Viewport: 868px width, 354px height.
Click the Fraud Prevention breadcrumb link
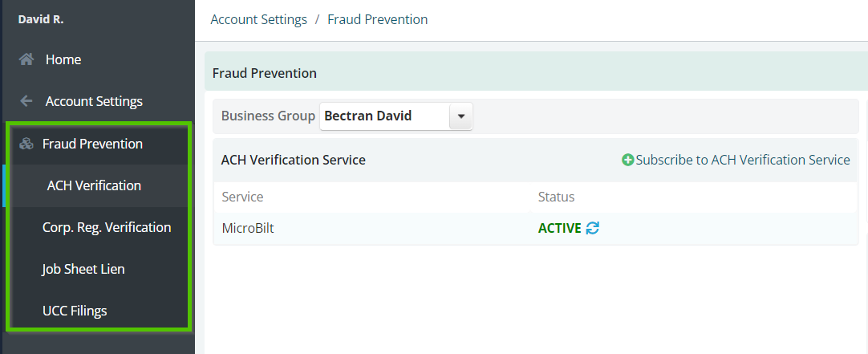tap(378, 19)
